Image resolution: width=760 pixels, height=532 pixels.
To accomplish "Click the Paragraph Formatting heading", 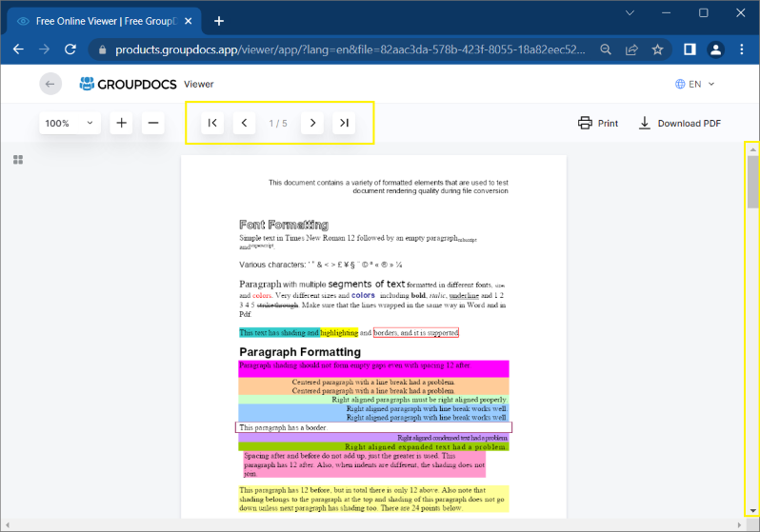I will pyautogui.click(x=300, y=352).
